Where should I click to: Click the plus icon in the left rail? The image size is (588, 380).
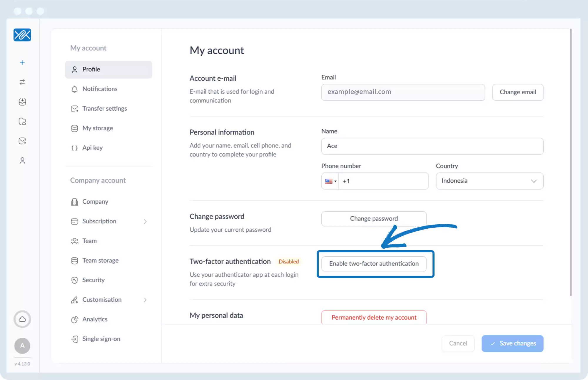coord(22,62)
